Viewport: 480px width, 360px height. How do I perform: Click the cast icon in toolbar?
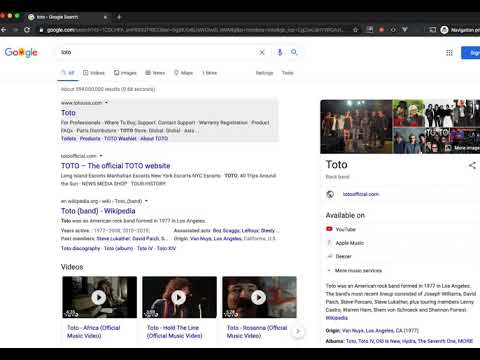click(432, 30)
